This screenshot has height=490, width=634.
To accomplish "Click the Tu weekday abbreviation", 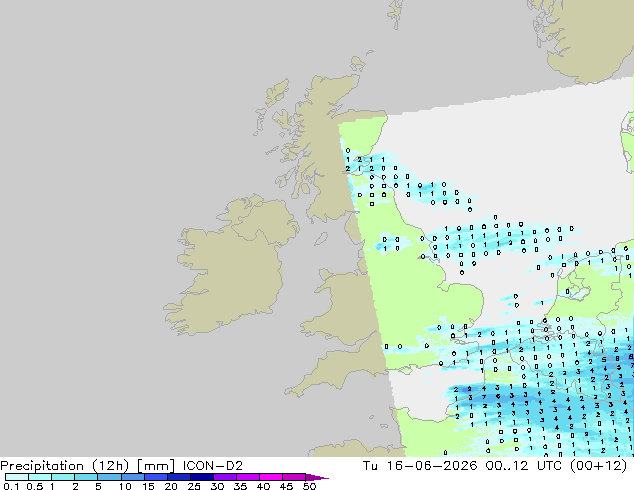I will 370,466.
